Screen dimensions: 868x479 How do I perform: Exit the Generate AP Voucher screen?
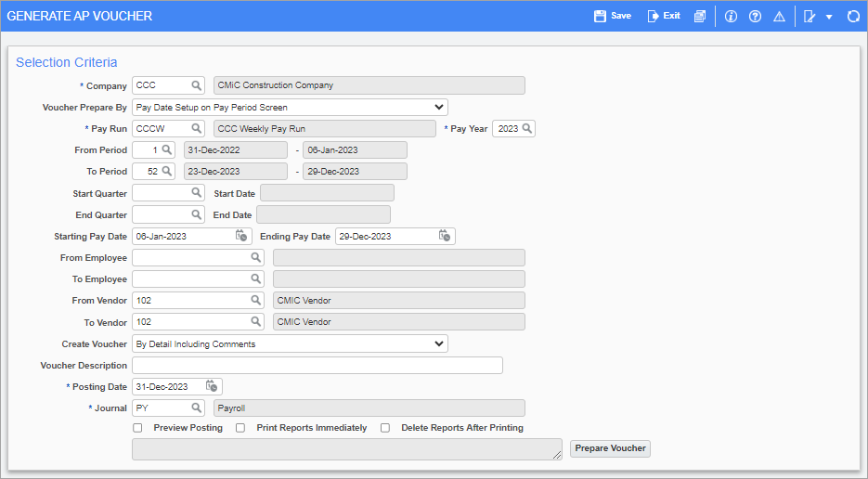click(664, 16)
